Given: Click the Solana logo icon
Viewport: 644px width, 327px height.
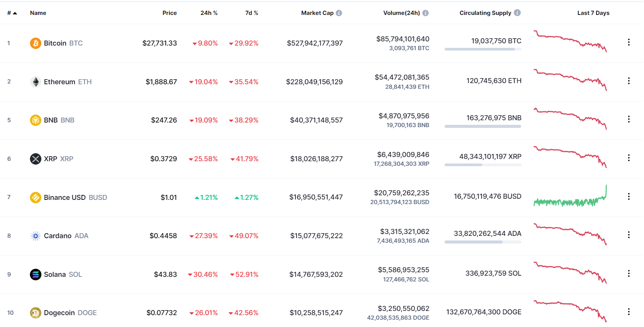Looking at the screenshot, I should (36, 275).
